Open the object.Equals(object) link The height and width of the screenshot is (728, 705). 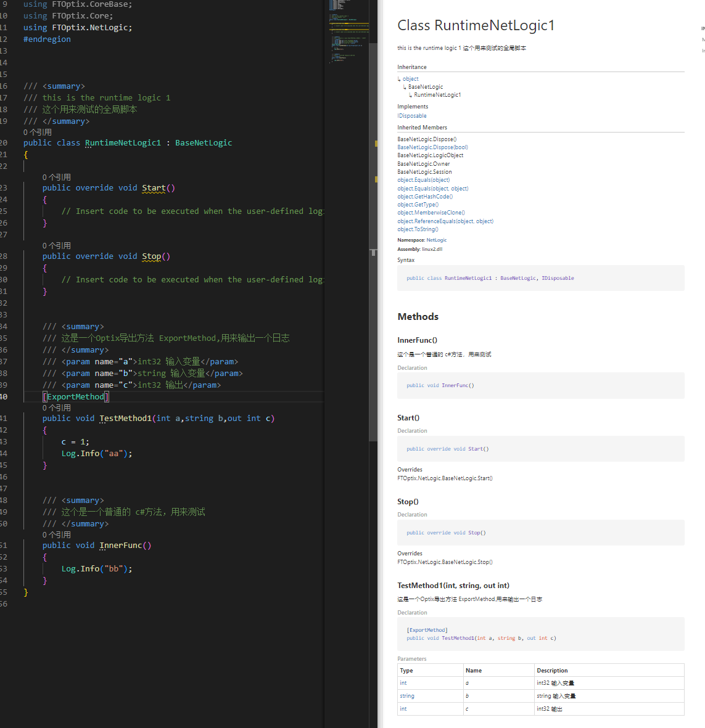tap(423, 180)
